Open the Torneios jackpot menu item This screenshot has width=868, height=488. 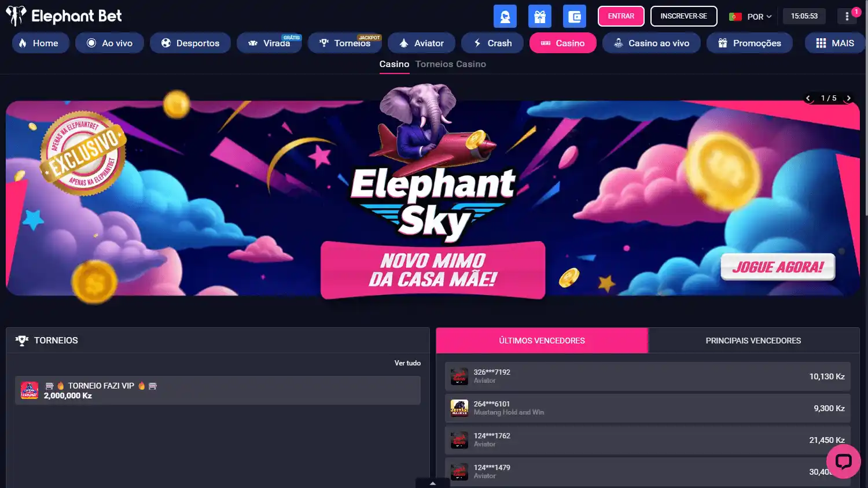coord(345,43)
